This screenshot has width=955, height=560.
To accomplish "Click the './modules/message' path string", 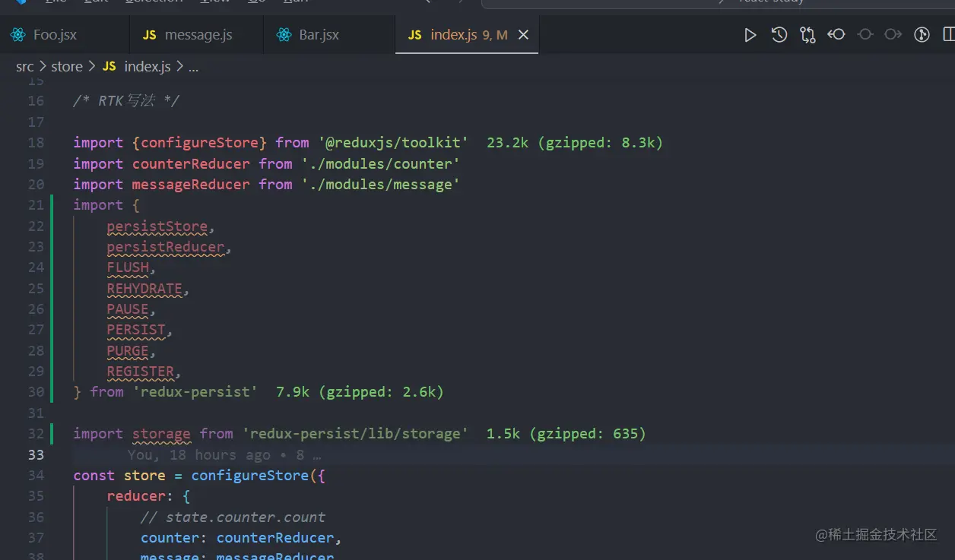I will pos(381,185).
